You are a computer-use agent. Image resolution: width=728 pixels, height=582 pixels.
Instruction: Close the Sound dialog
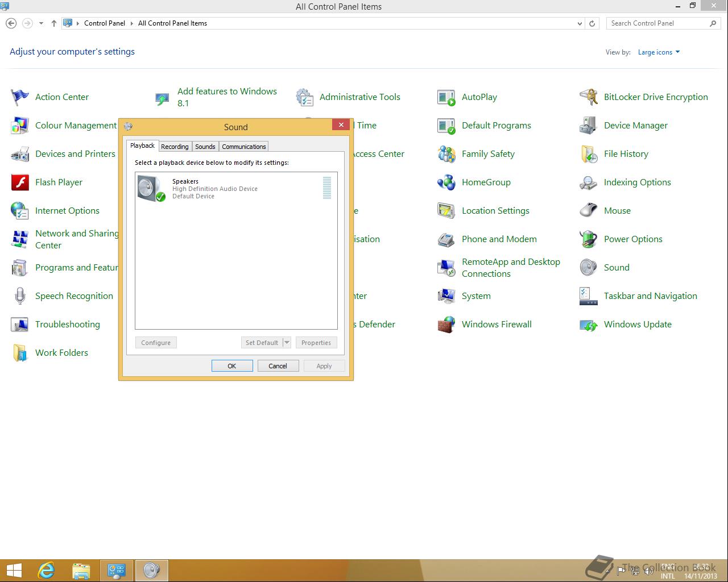341,125
